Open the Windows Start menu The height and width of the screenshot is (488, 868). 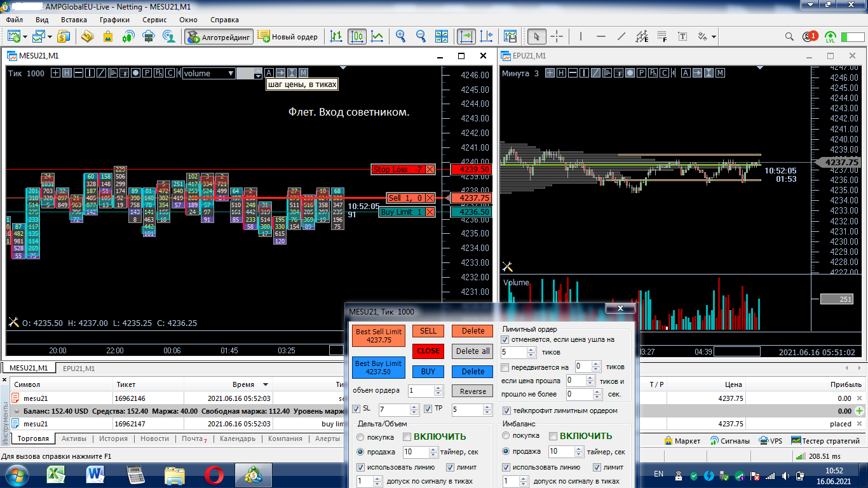coord(16,475)
